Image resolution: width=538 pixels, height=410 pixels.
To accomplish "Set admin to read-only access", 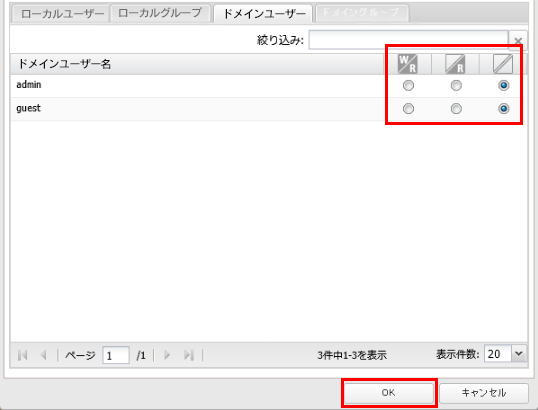I will click(x=456, y=85).
